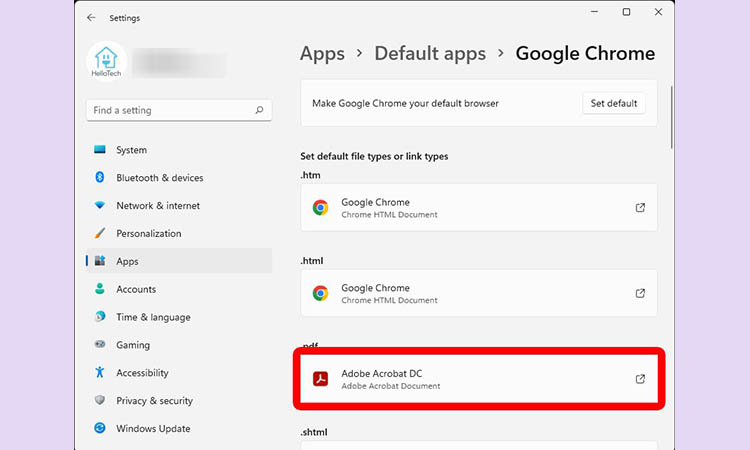Maximize the Settings window
750x450 pixels.
[626, 12]
